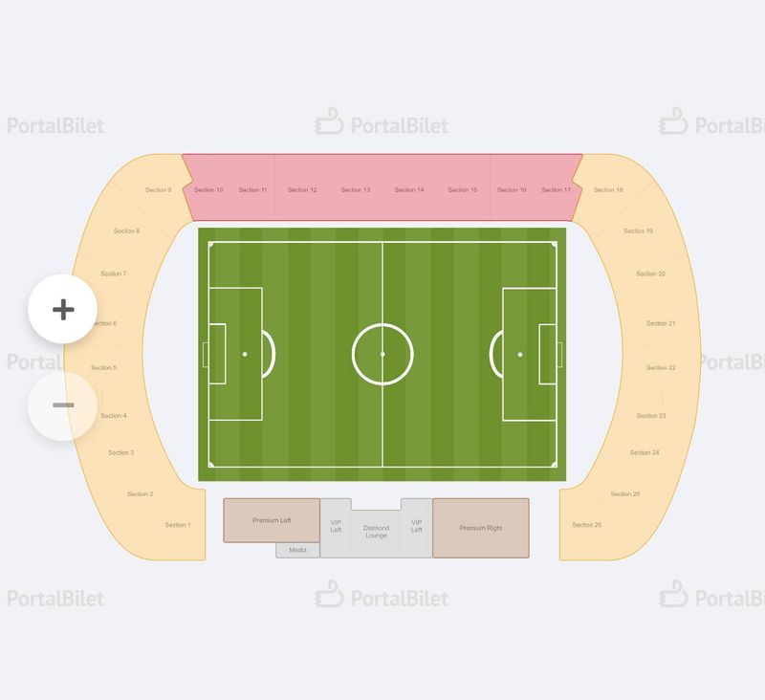Image resolution: width=765 pixels, height=700 pixels.
Task: Select the Premium Right seating block
Action: [x=481, y=528]
